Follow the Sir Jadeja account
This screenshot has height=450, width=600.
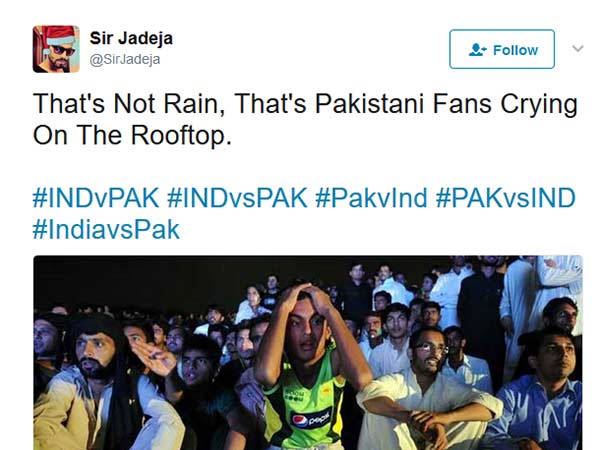click(502, 49)
